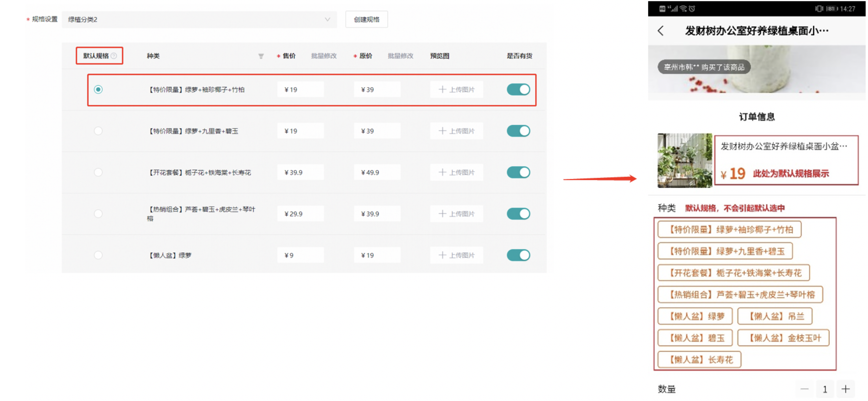The height and width of the screenshot is (401, 868).
Task: Toggle stock switch for 【懒人盆】绿萝 row
Action: [518, 255]
